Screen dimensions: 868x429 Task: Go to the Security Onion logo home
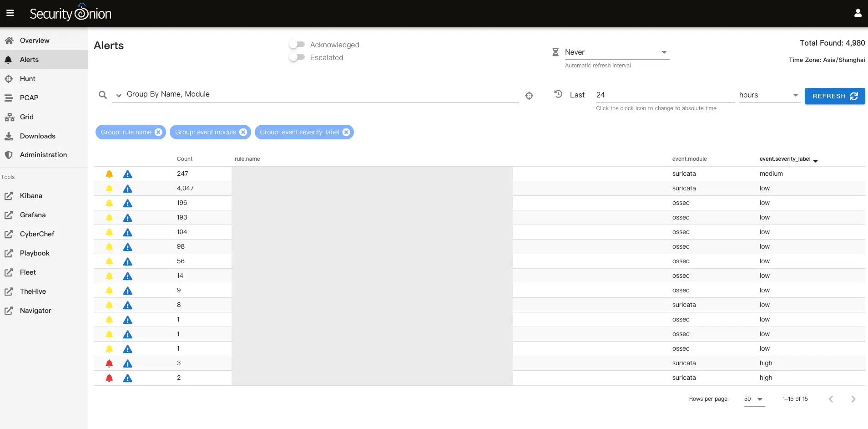71,13
